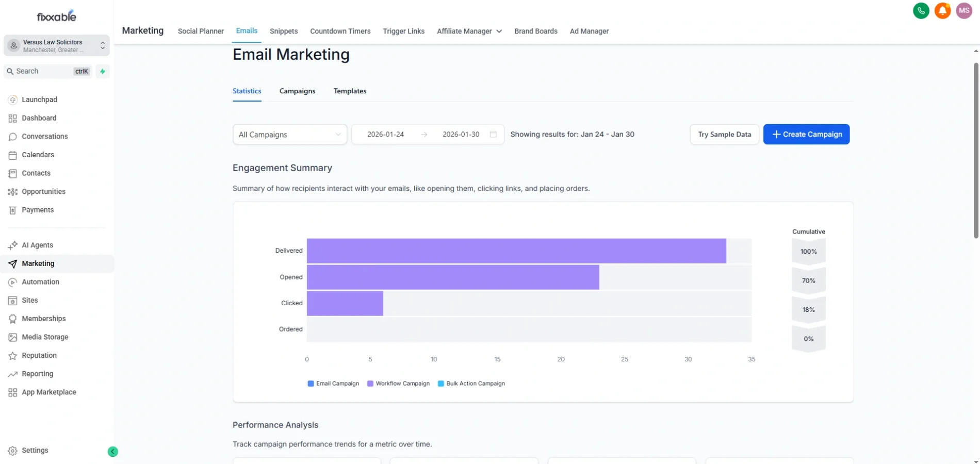Click the green lightning quick-action icon

click(x=103, y=72)
